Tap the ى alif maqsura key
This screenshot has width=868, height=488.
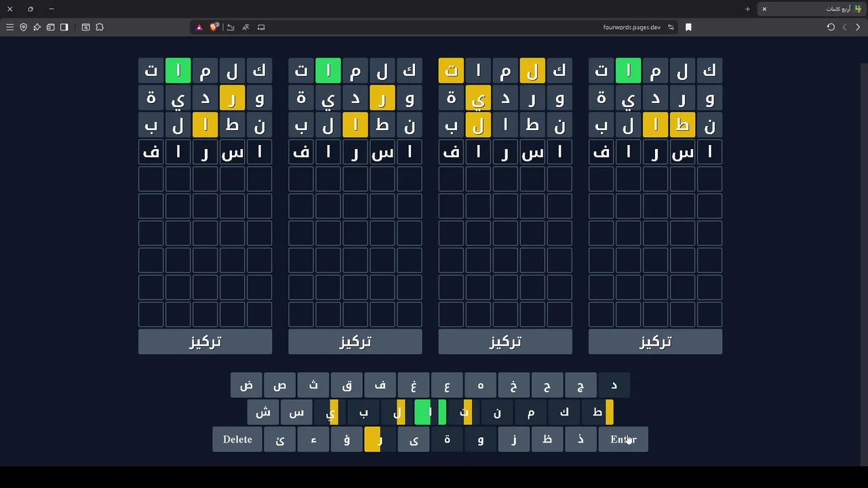coord(414,439)
